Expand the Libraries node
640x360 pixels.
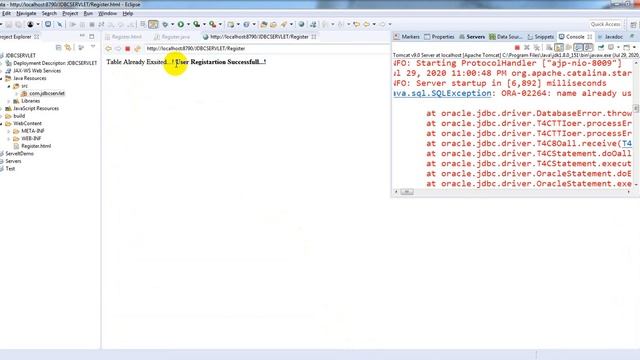(9, 101)
